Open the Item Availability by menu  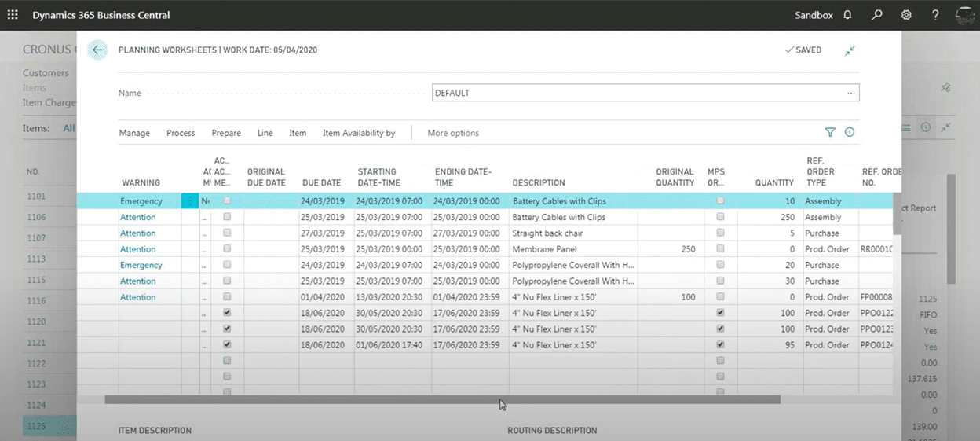pyautogui.click(x=359, y=133)
